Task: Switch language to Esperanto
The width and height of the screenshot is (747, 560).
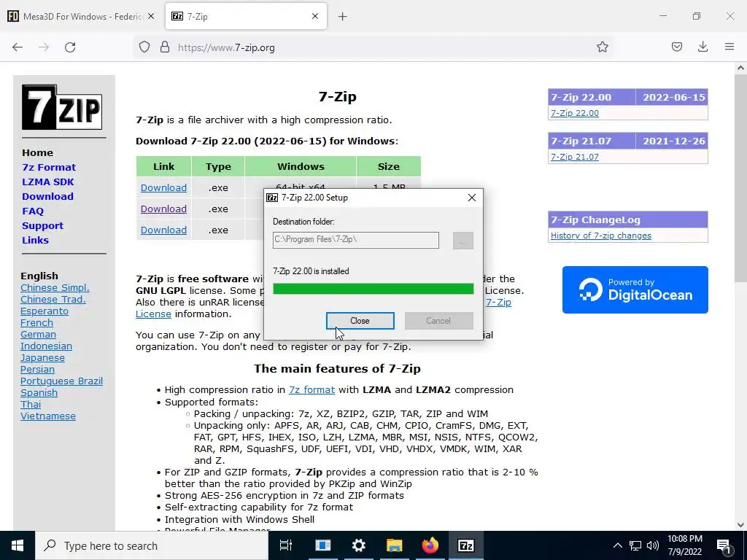Action: (x=44, y=311)
